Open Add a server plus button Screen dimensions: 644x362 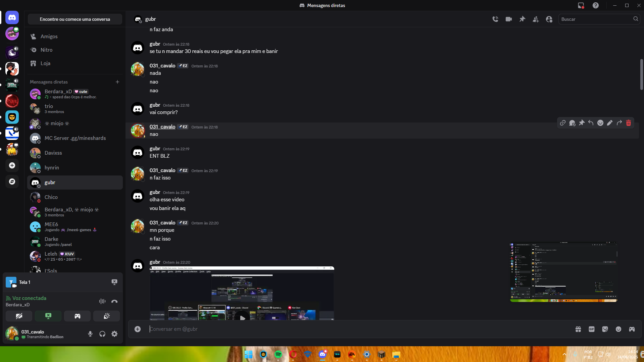coord(12,165)
